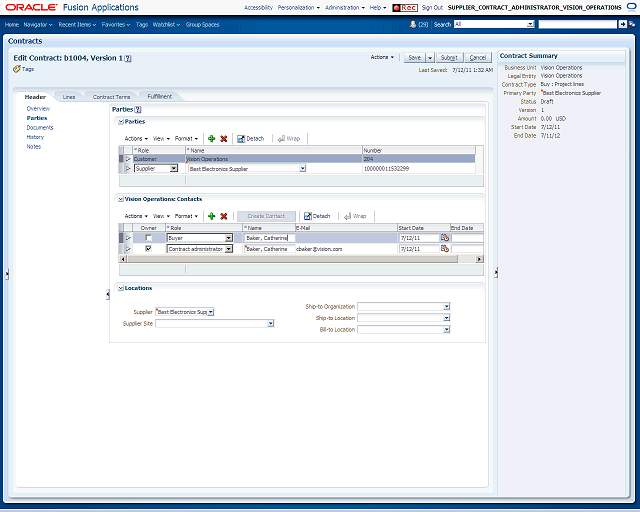Click green plus icon in Parties toolbar

click(x=211, y=139)
